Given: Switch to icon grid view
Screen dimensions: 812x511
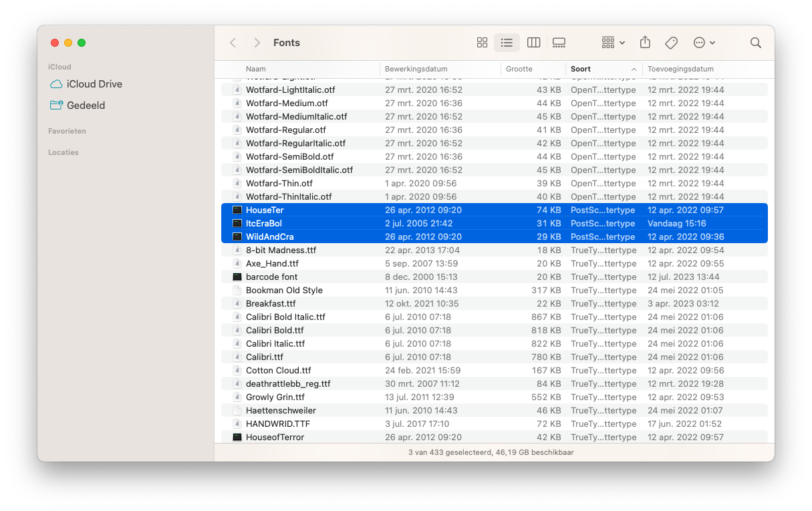Looking at the screenshot, I should coord(482,43).
